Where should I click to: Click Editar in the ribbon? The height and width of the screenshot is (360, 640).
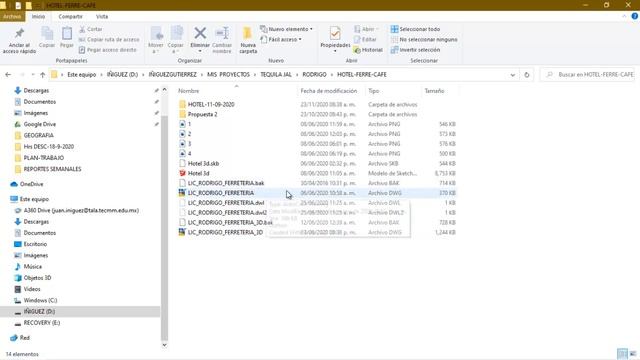point(365,40)
